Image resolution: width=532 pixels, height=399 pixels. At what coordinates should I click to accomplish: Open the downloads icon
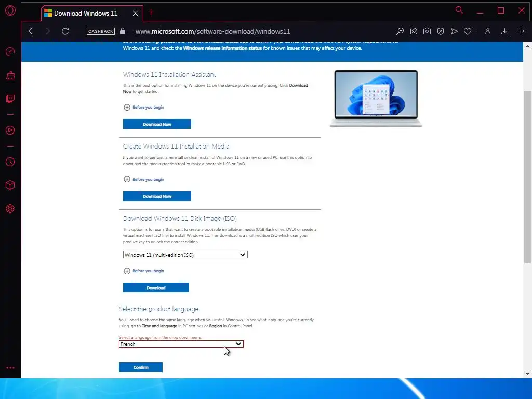tap(504, 31)
